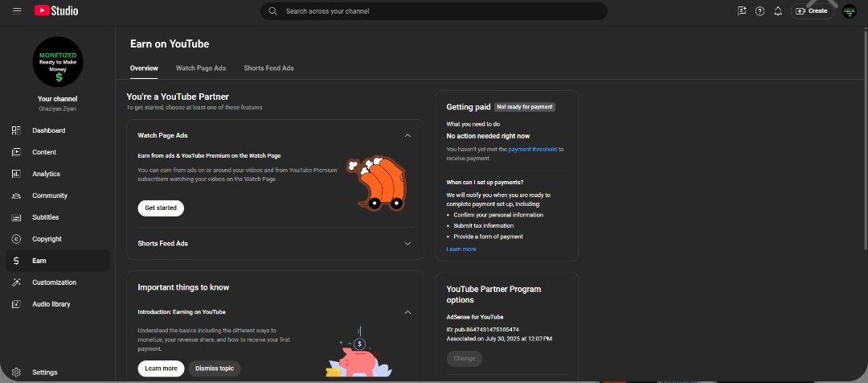Click Get started for Watch Page Ads
This screenshot has width=868, height=383.
[161, 208]
